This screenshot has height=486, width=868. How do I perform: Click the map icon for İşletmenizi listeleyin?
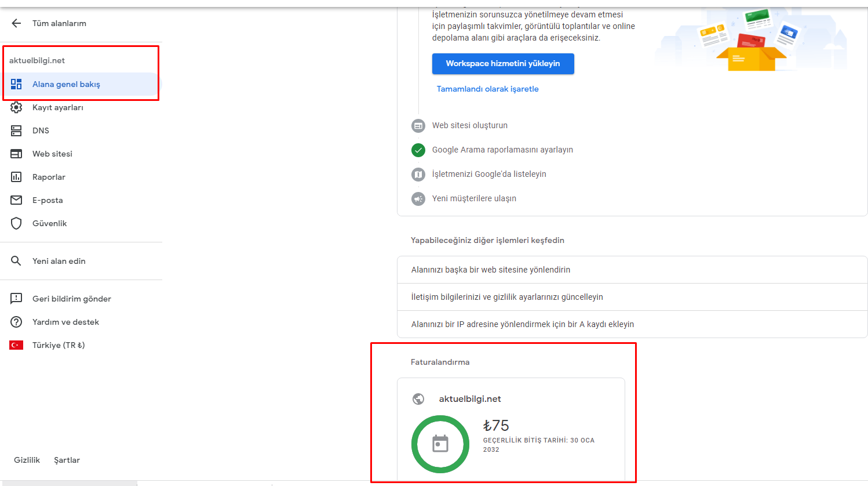pyautogui.click(x=418, y=174)
